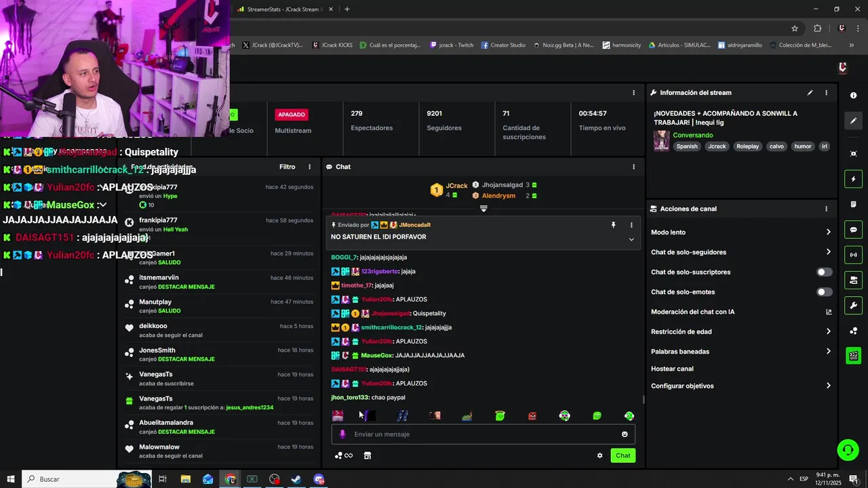Open chat settings gear icon
The image size is (868, 488).
pyautogui.click(x=599, y=455)
